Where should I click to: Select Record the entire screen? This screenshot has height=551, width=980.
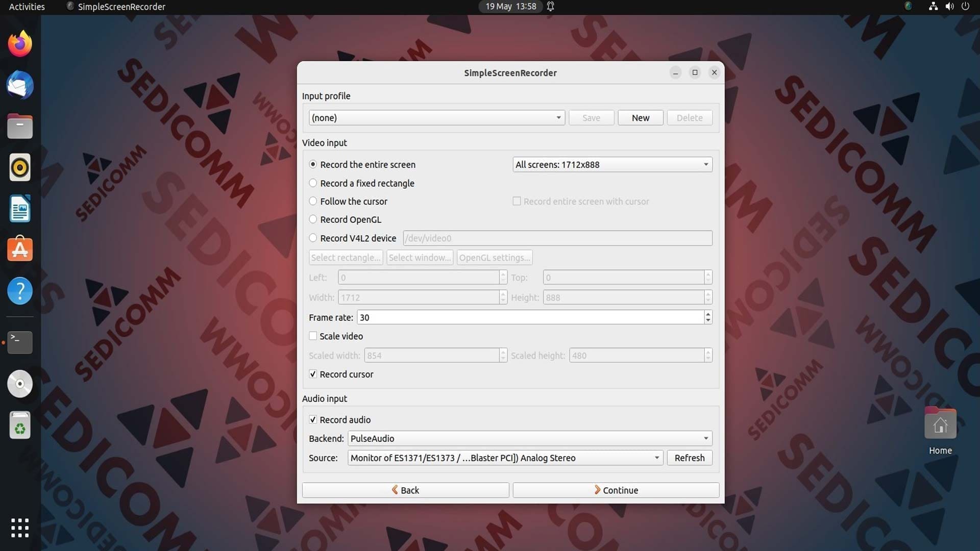(362, 164)
